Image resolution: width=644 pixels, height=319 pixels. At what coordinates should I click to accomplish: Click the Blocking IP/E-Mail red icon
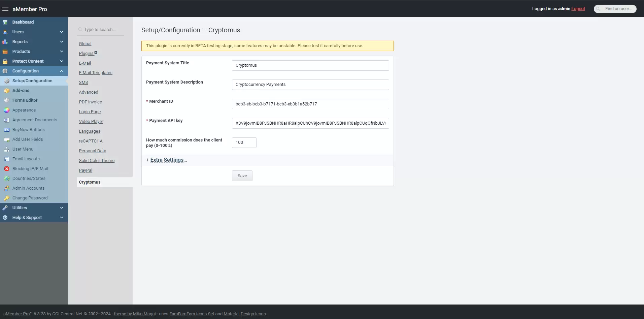[x=7, y=169]
